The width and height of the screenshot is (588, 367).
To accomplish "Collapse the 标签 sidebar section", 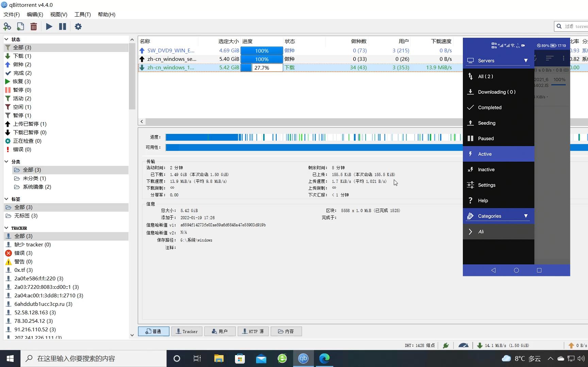I will [6, 199].
